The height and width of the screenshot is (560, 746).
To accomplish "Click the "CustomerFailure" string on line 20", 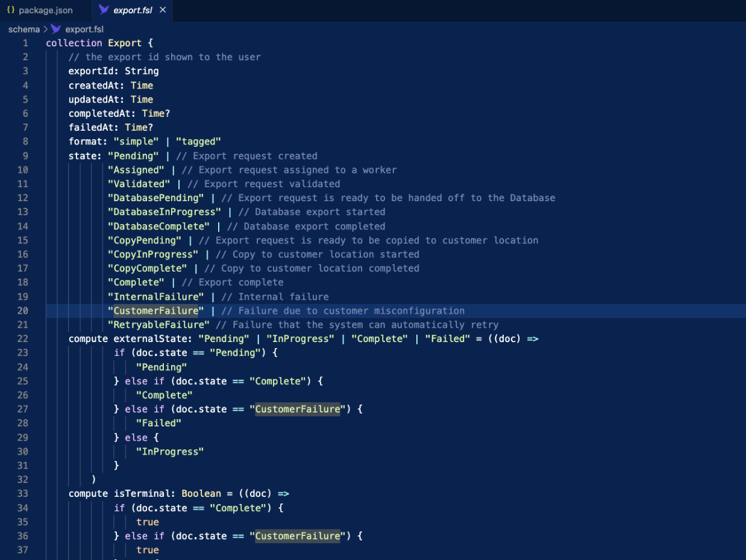I will (156, 311).
